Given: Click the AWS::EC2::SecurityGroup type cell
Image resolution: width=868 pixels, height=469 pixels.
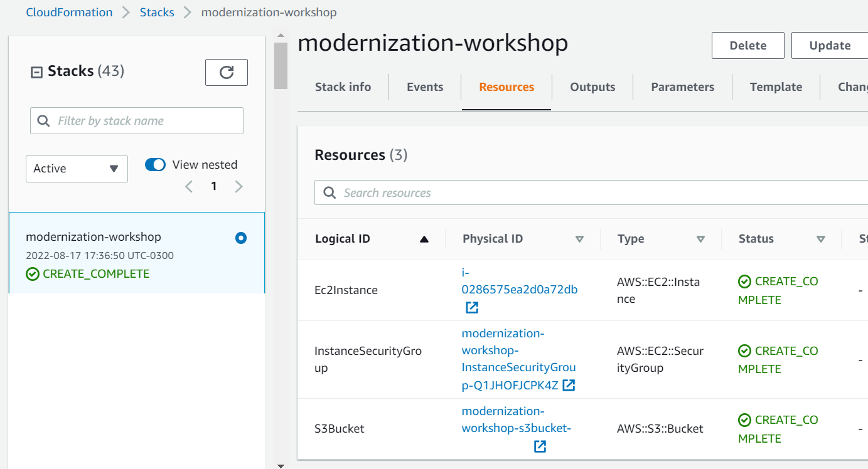Looking at the screenshot, I should [x=660, y=359].
